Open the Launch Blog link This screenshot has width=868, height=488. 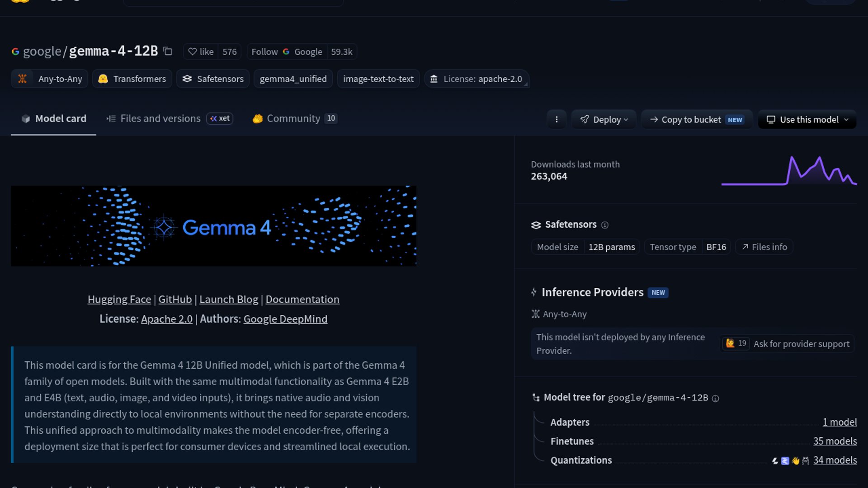pyautogui.click(x=229, y=299)
